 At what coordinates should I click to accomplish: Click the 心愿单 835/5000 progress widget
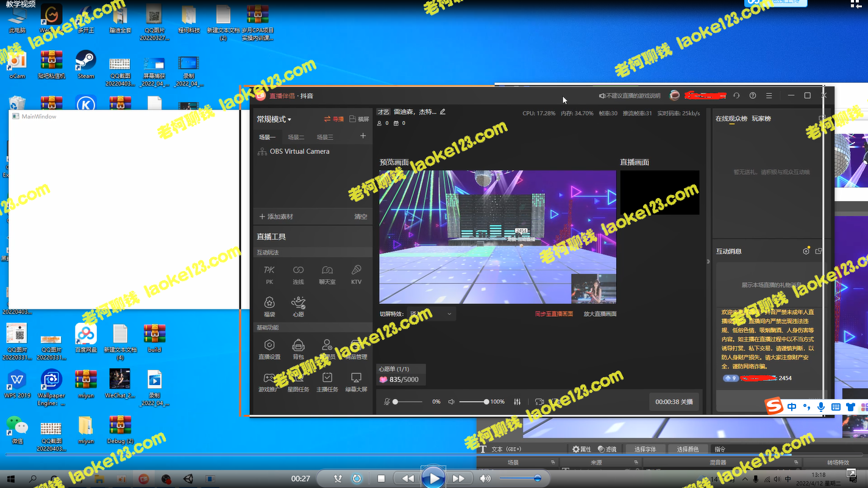[400, 375]
